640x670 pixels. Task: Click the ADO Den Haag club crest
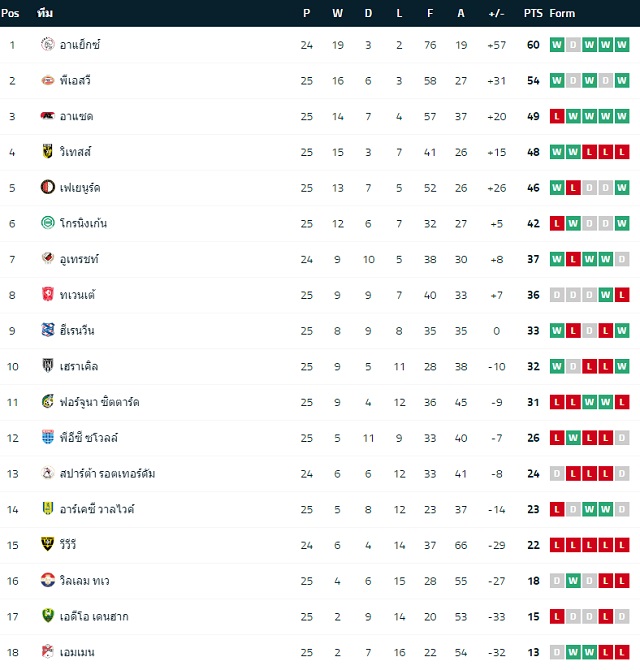pyautogui.click(x=47, y=616)
